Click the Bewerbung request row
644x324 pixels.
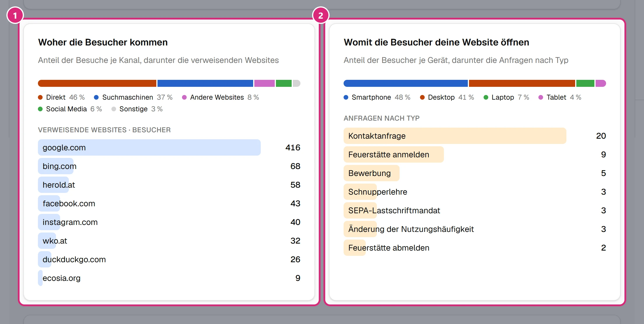(475, 173)
